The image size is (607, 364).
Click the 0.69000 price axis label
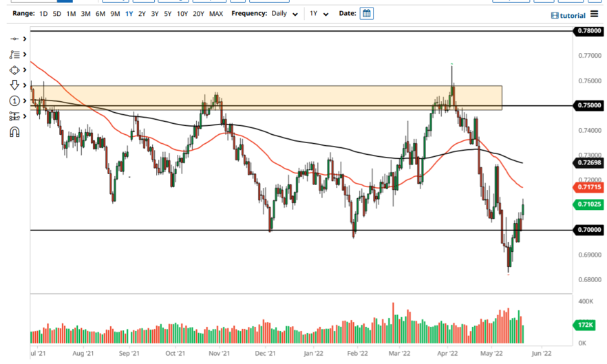pos(590,255)
